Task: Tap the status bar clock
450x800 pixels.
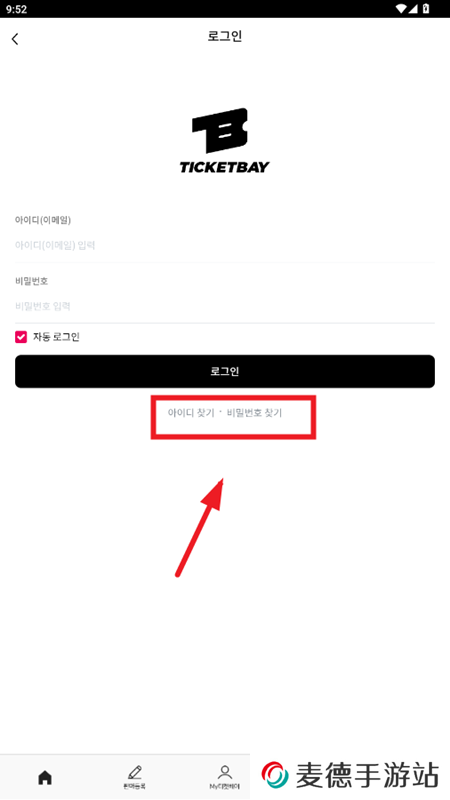Action: click(16, 9)
